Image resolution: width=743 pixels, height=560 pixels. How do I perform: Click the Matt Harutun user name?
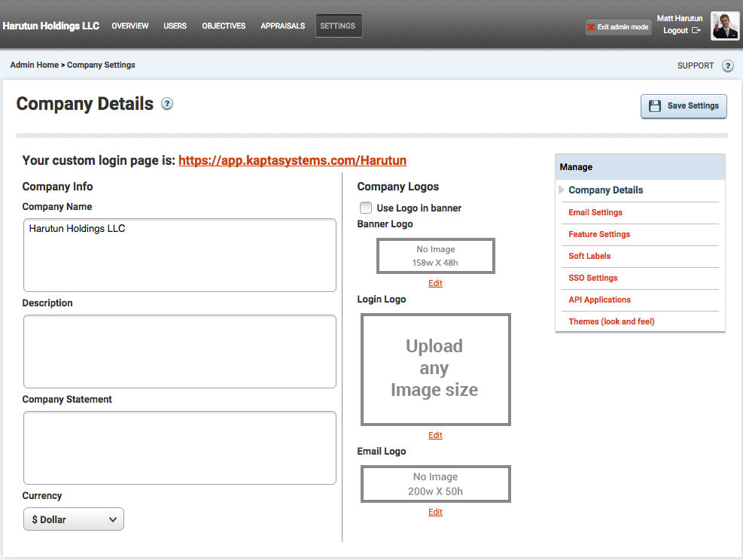click(x=680, y=19)
